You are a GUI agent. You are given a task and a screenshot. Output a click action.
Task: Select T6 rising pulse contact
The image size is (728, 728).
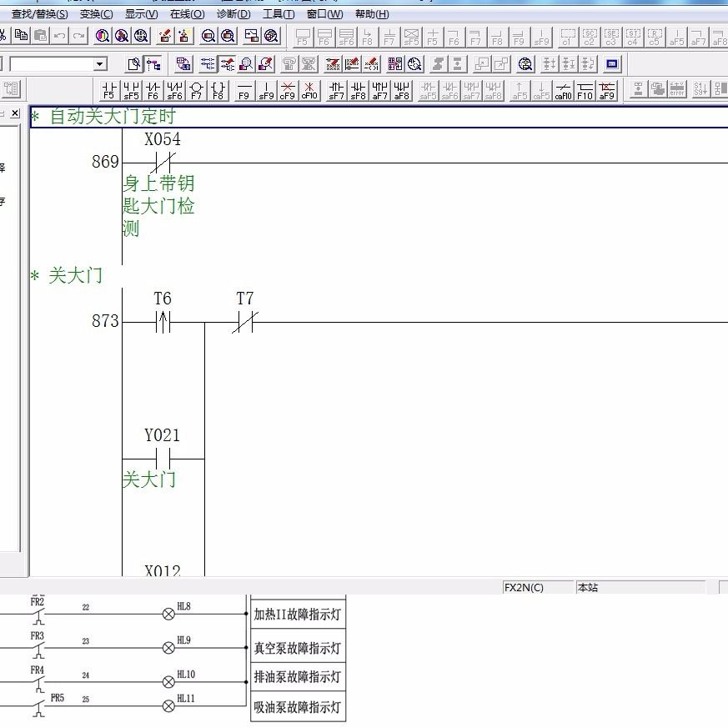pos(163,322)
